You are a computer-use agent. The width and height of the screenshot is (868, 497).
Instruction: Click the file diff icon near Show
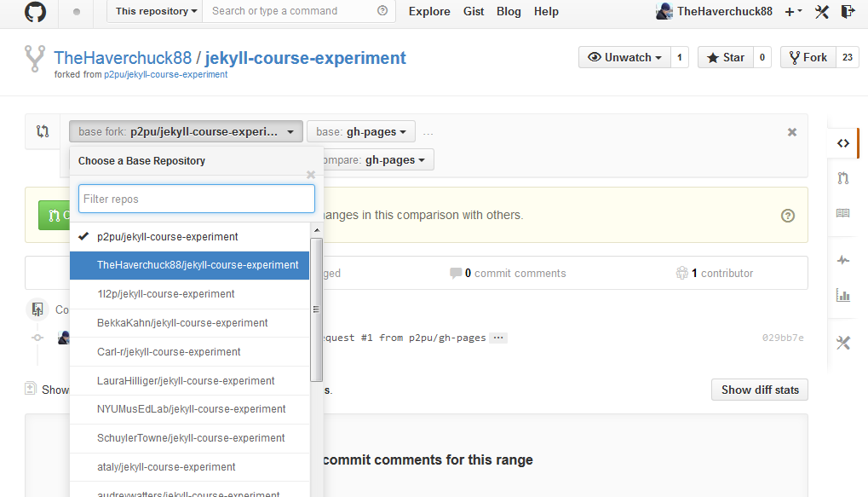(31, 389)
